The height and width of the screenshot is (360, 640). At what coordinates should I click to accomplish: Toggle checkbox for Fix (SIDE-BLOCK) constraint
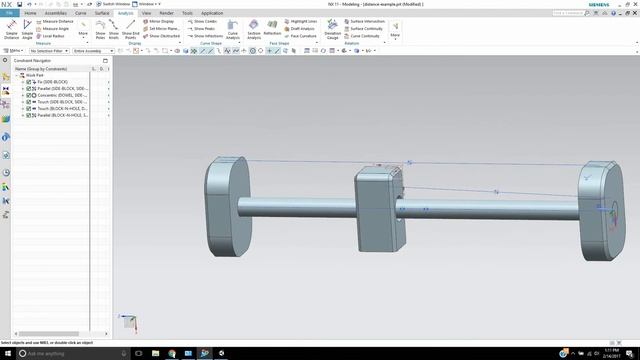(x=29, y=82)
